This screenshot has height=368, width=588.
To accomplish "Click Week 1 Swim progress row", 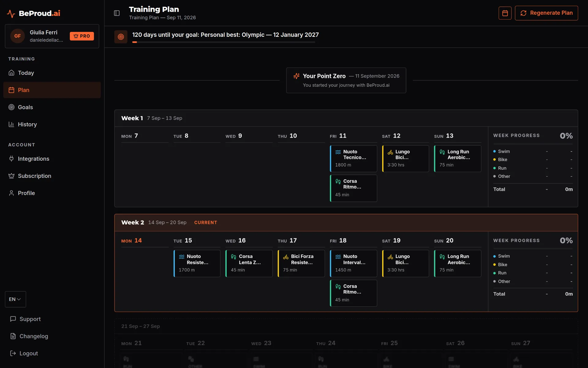I will pos(533,151).
